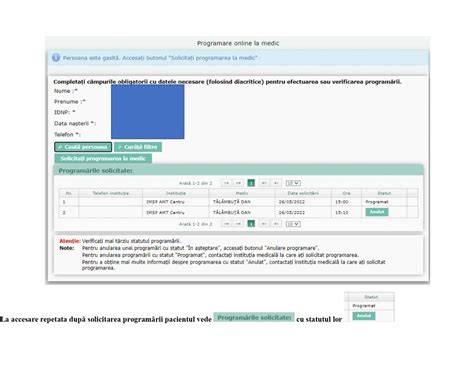Click the red Atenție warning label

pos(70,241)
